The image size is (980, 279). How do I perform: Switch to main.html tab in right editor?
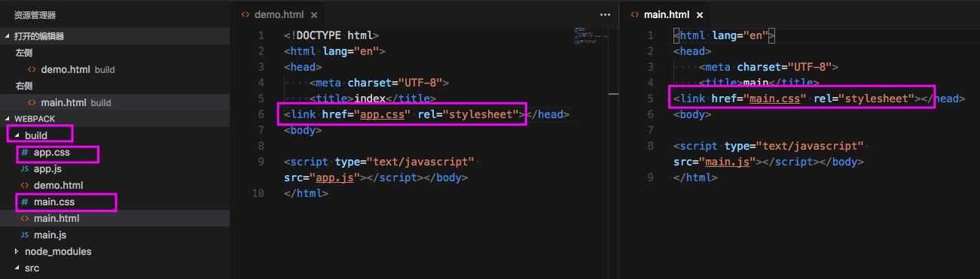tap(667, 14)
